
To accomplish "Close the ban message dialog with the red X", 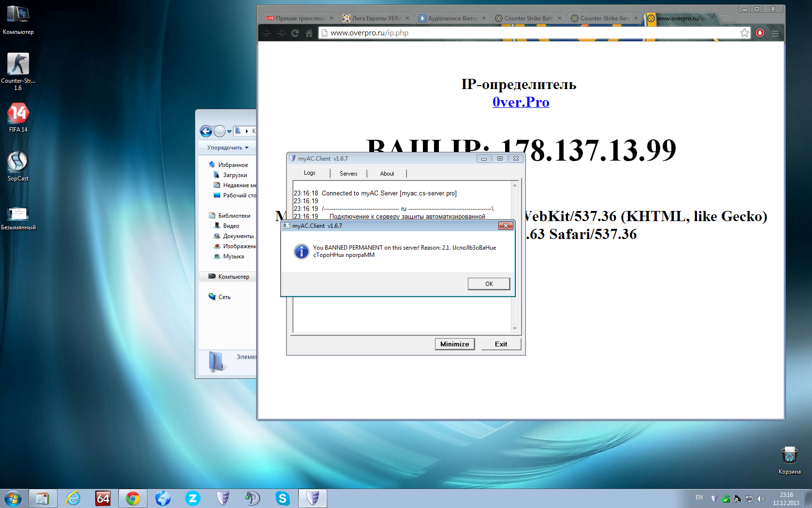I will (506, 225).
